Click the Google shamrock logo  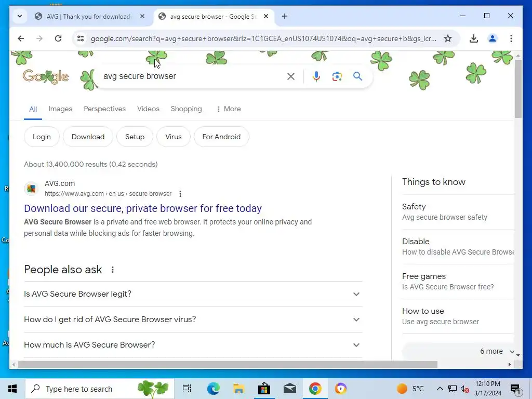pos(46,77)
